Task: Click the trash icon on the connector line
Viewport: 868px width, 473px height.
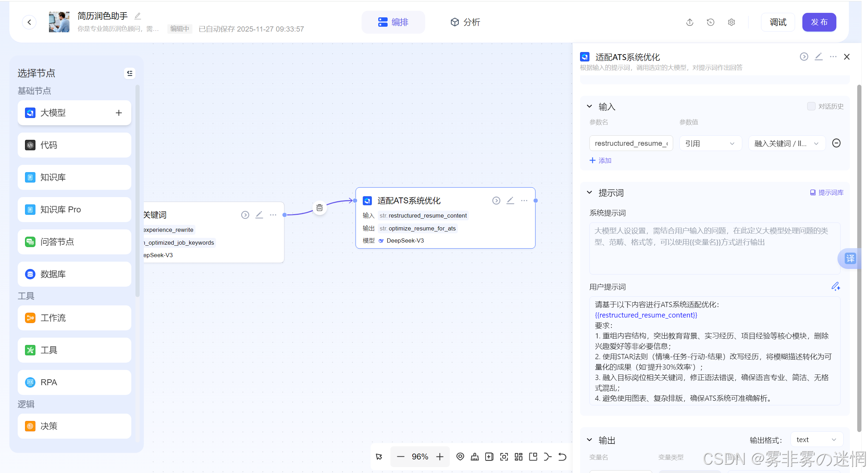Action: click(x=319, y=208)
